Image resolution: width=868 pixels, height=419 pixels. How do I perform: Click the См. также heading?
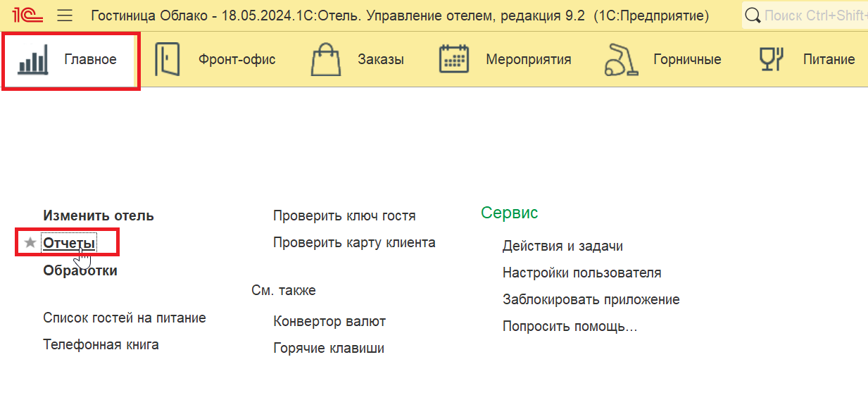(284, 291)
